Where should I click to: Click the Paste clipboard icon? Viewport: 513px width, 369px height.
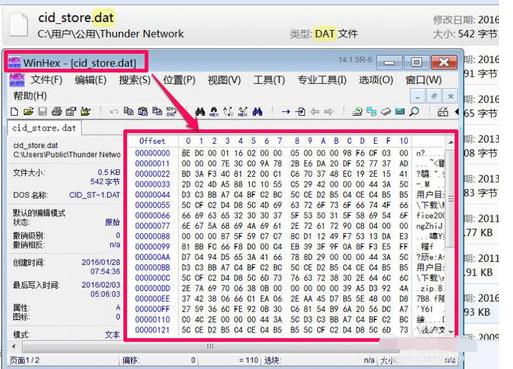[143, 111]
